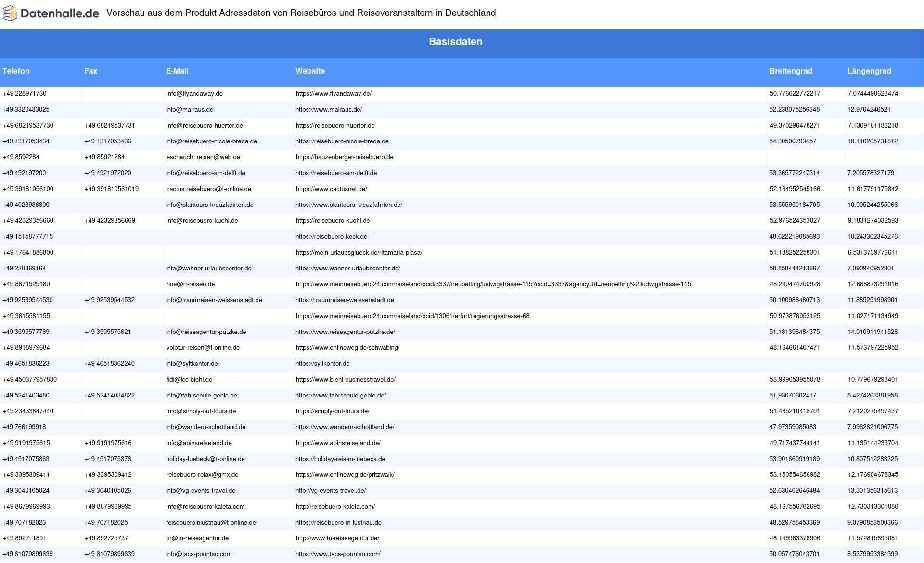The height and width of the screenshot is (563, 924).
Task: Select latitude 50.973876953125
Action: coord(795,316)
